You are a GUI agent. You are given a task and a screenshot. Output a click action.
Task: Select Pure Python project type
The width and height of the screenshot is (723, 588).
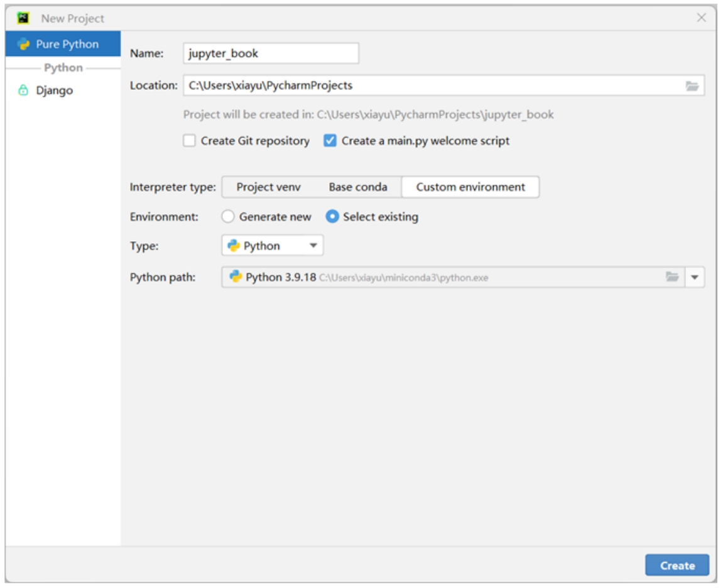click(63, 44)
